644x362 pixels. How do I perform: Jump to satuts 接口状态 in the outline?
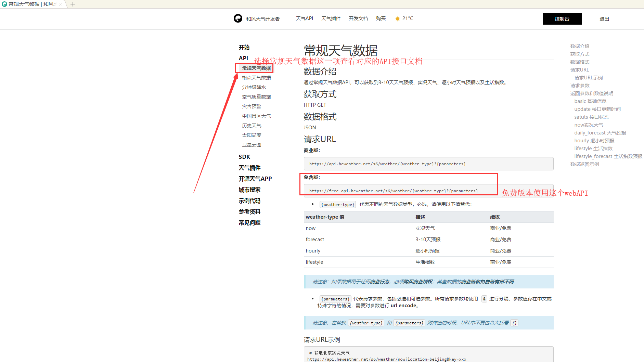tap(591, 117)
